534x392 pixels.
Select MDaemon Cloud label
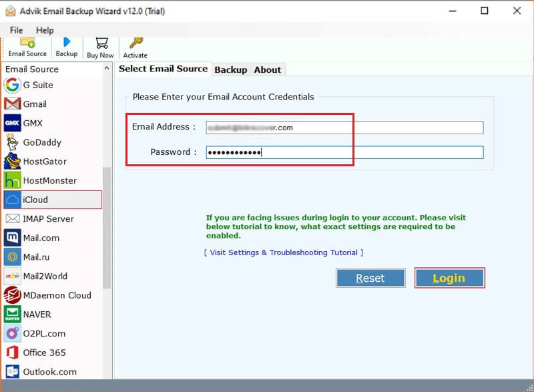click(57, 295)
